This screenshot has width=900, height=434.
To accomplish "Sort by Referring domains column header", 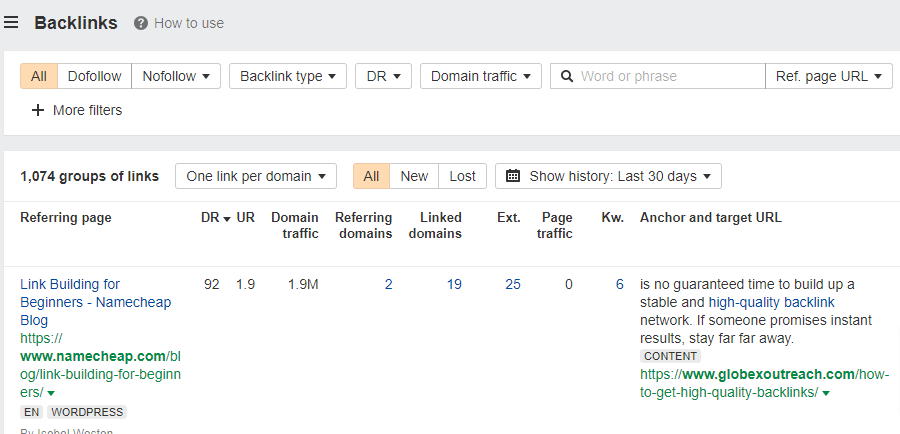I will 364,226.
